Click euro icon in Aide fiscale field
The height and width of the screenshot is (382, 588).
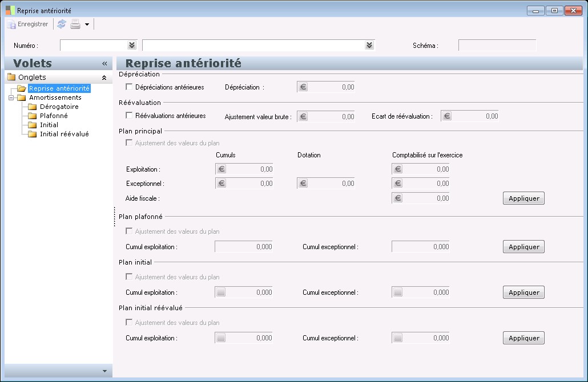tap(398, 198)
